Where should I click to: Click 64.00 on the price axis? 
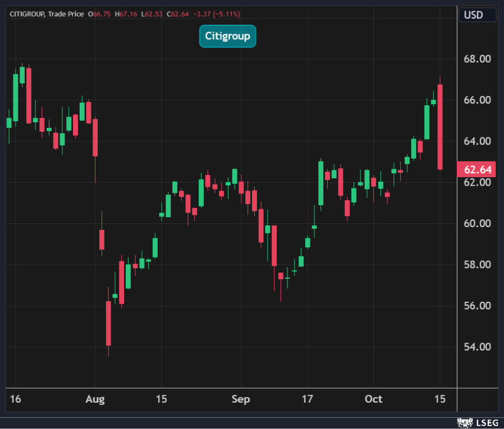(477, 141)
